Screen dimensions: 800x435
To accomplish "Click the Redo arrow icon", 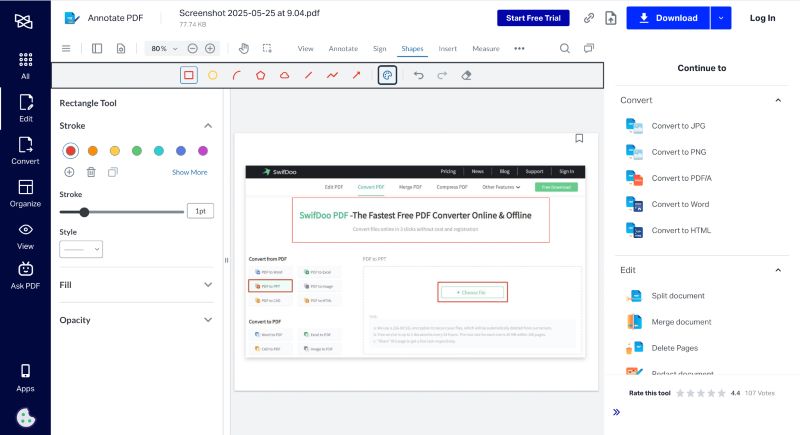I will coord(442,75).
